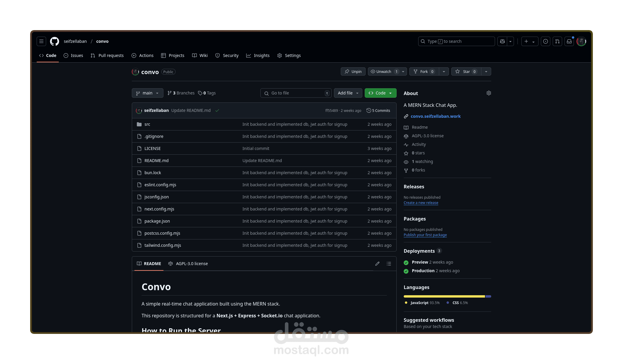The image size is (623, 364).
Task: Switch to the AGPL-3.0 license readme tab
Action: [x=188, y=264]
